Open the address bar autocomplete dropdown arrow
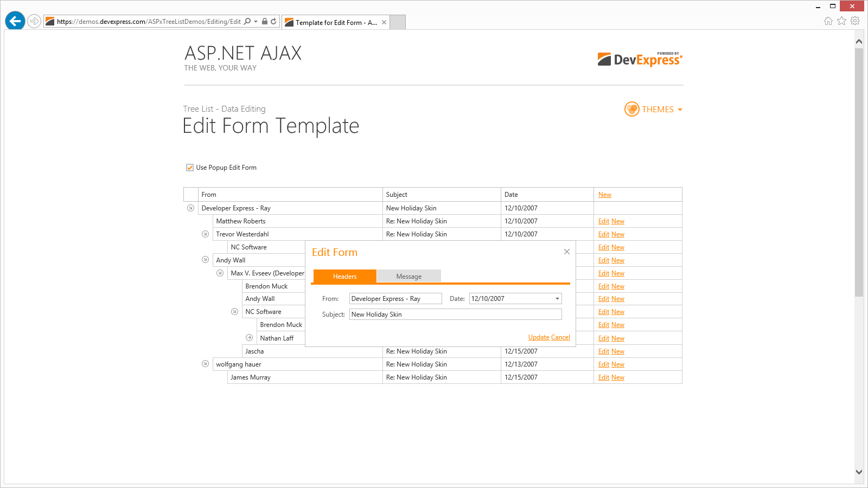The height and width of the screenshot is (488, 868). coord(256,22)
